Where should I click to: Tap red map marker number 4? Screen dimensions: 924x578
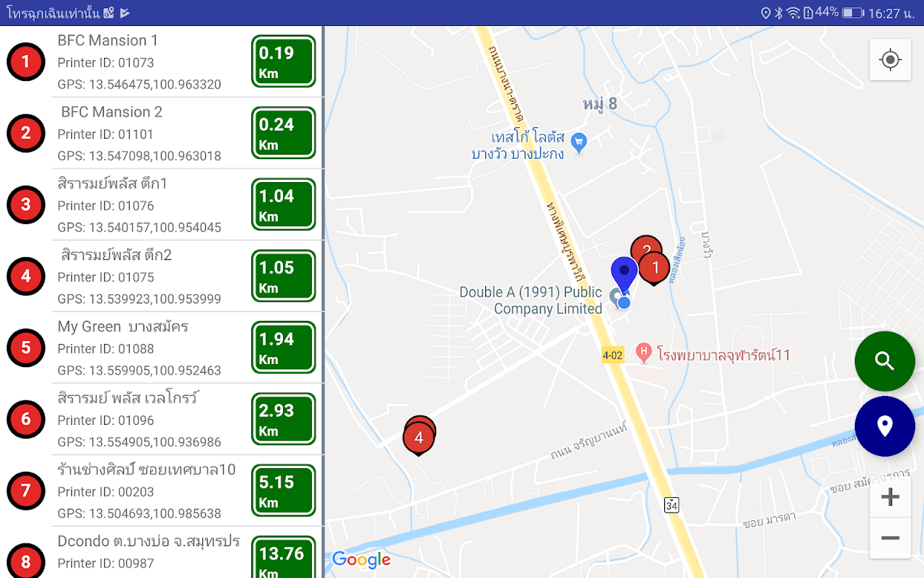tap(419, 439)
